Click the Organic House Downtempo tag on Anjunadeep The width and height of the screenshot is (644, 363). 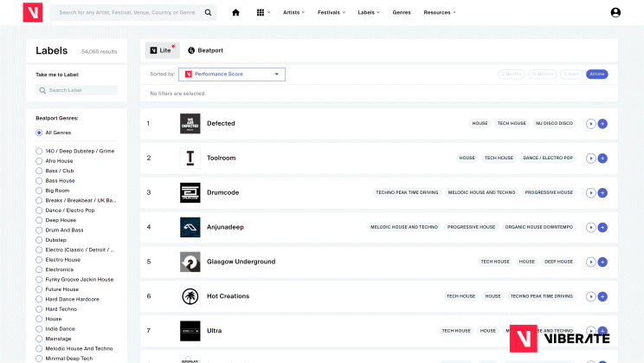point(539,227)
